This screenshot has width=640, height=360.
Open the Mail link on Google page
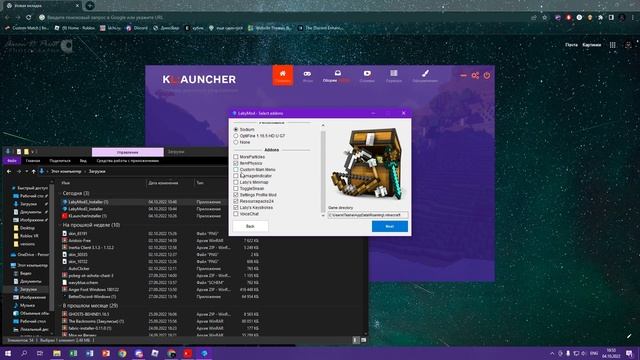click(x=571, y=45)
